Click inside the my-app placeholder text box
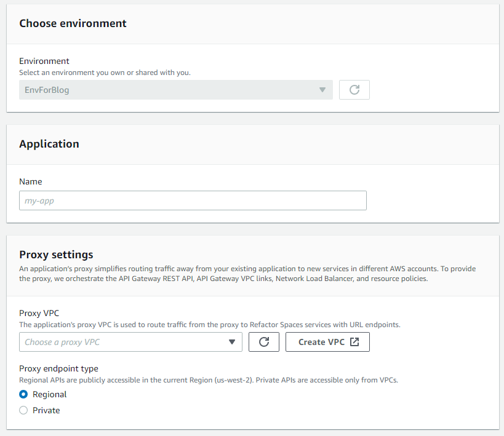The height and width of the screenshot is (436, 504). [x=193, y=200]
